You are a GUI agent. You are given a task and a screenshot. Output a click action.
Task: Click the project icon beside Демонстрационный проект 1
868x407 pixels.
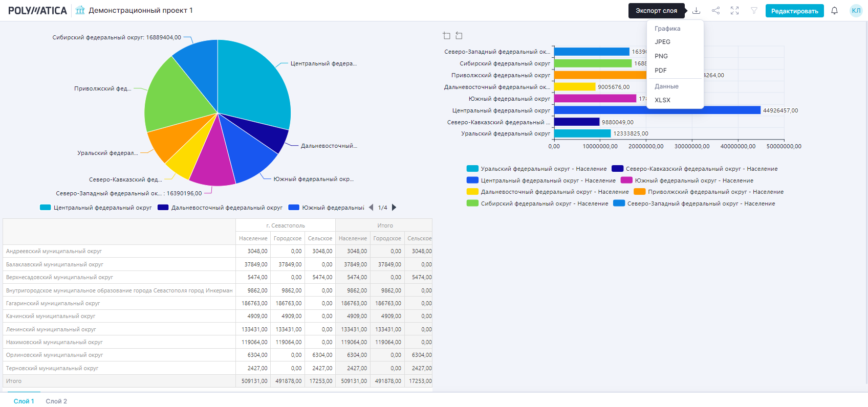point(80,10)
